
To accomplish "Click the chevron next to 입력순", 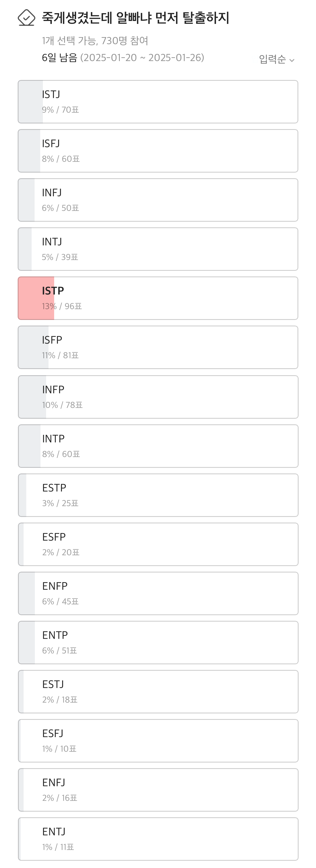I will pyautogui.click(x=292, y=60).
